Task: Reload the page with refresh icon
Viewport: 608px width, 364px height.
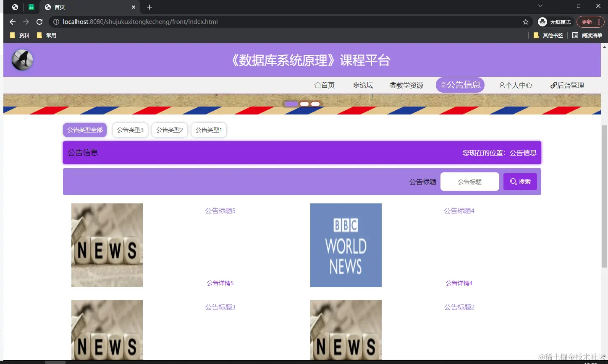Action: point(39,22)
